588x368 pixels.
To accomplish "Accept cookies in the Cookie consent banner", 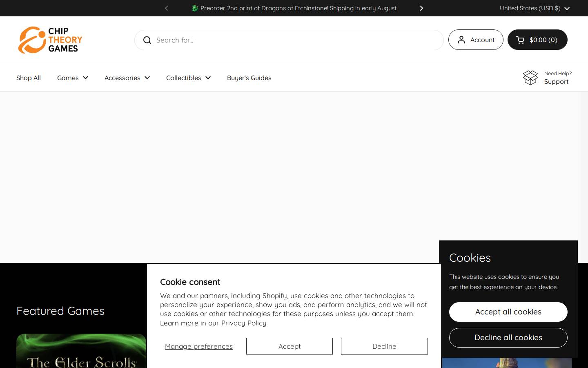I will pos(290,346).
